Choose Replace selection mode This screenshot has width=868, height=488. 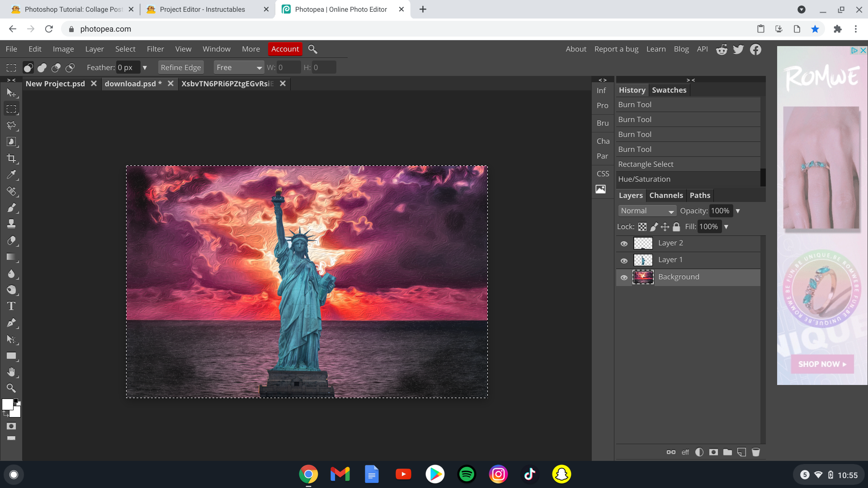coord(28,67)
